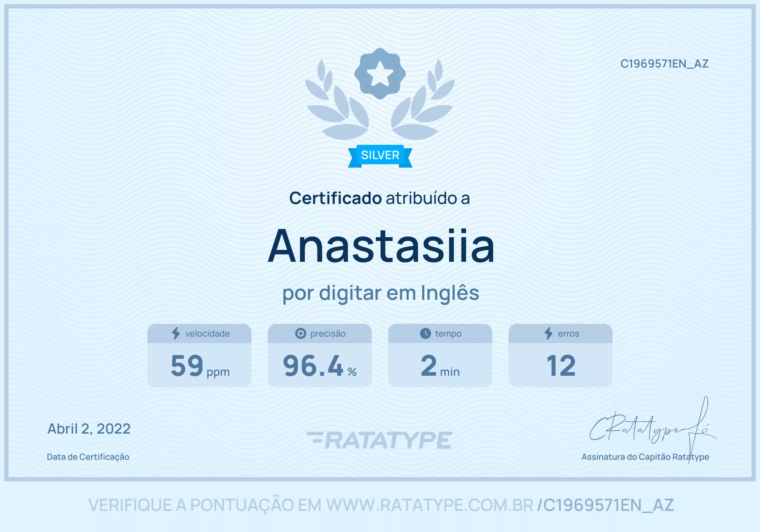Click the Ratatype logo
Viewport: 760px width, 532px height.
pyautogui.click(x=380, y=440)
